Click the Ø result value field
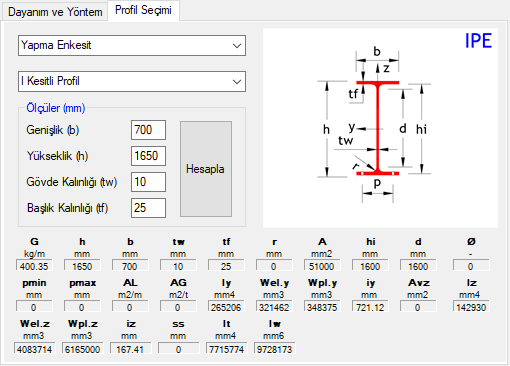This screenshot has height=366, width=510. 471,266
